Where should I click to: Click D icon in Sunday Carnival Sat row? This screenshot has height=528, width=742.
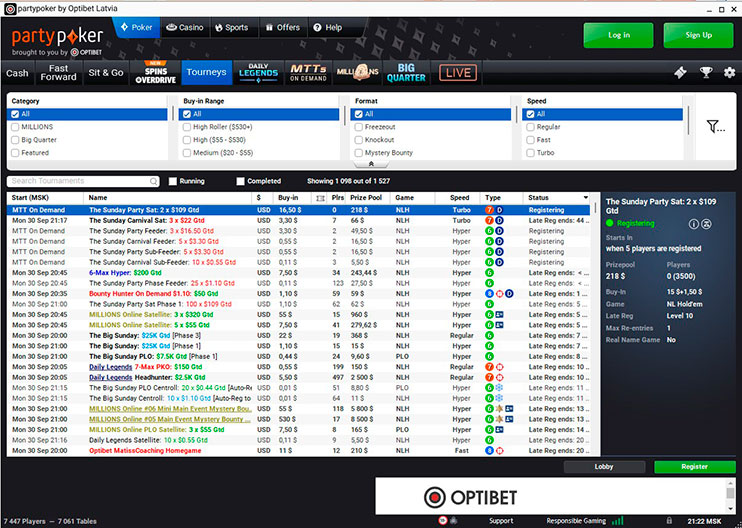pos(499,220)
